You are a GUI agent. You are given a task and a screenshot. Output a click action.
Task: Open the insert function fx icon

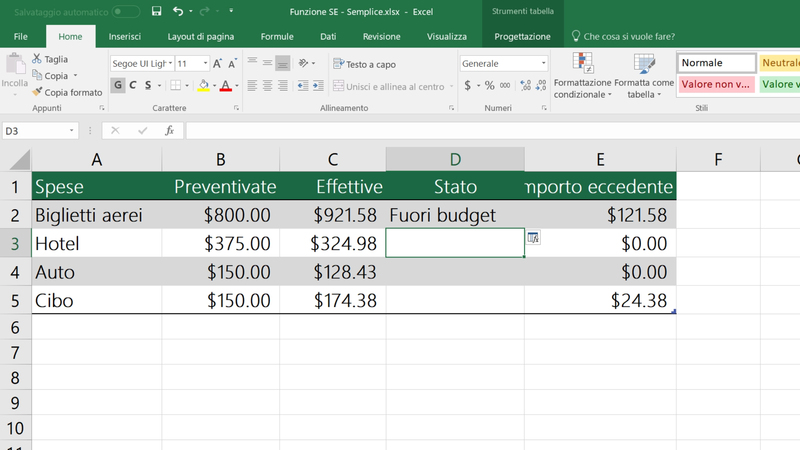click(x=170, y=131)
